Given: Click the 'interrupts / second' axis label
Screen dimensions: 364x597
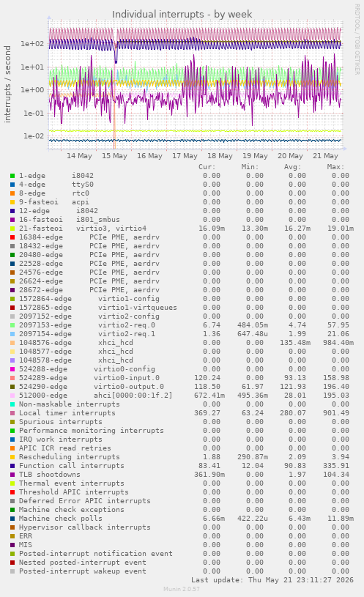Looking at the screenshot, I should pyautogui.click(x=7, y=84).
